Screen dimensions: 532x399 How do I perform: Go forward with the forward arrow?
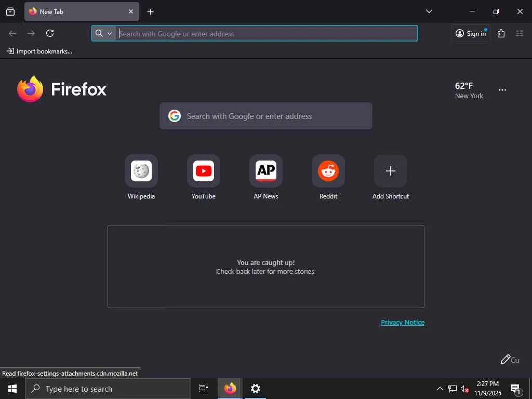click(x=31, y=33)
